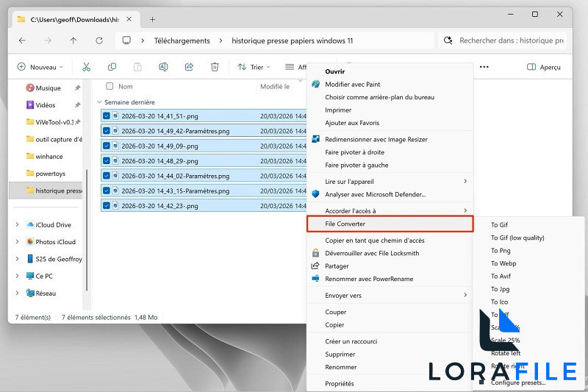Choose To Gif (low quality) option
The width and height of the screenshot is (588, 392).
(517, 238)
